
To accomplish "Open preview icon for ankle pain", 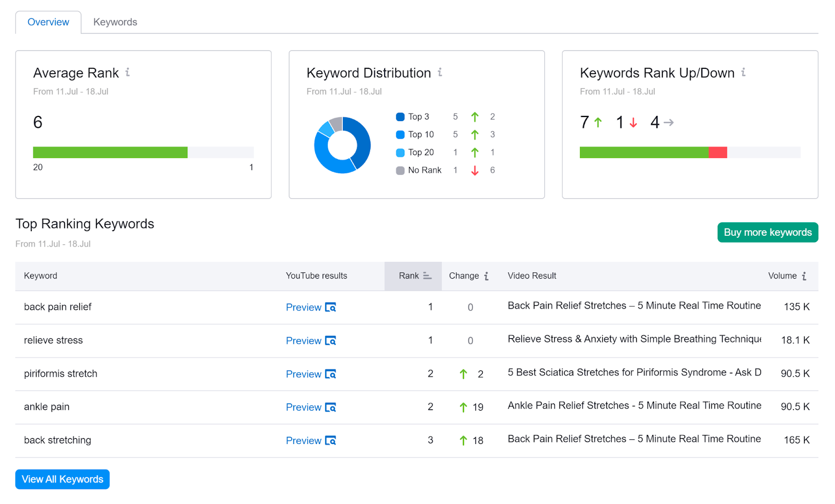I will pos(330,407).
